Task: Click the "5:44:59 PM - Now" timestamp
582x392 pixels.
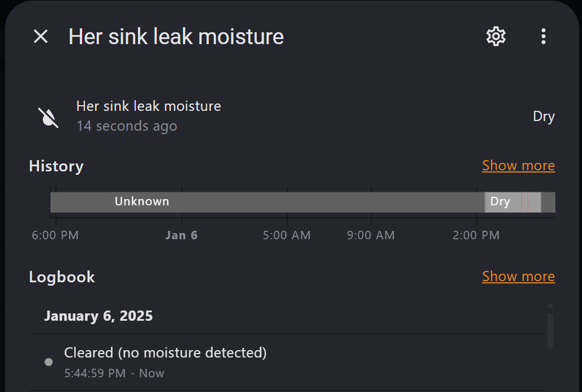Action: (114, 373)
